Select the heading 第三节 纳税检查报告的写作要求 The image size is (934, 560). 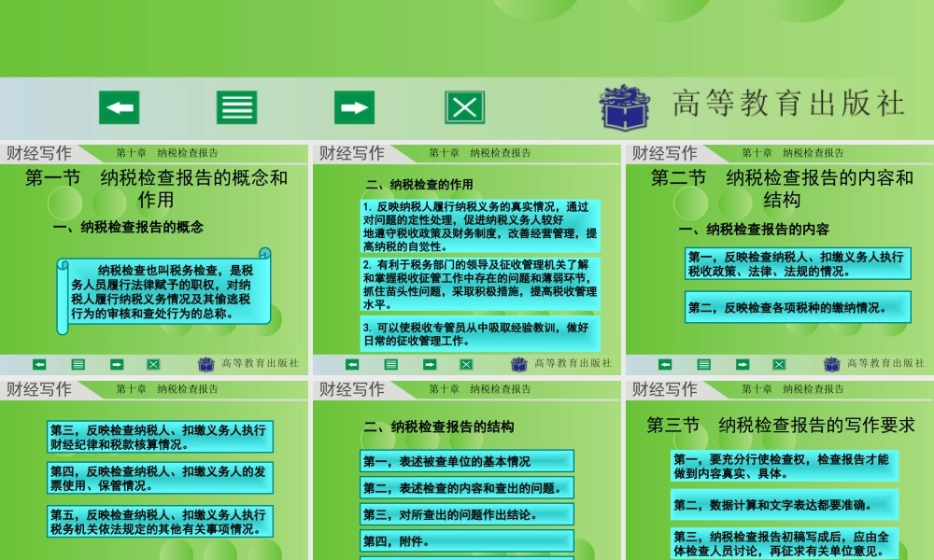(780, 425)
